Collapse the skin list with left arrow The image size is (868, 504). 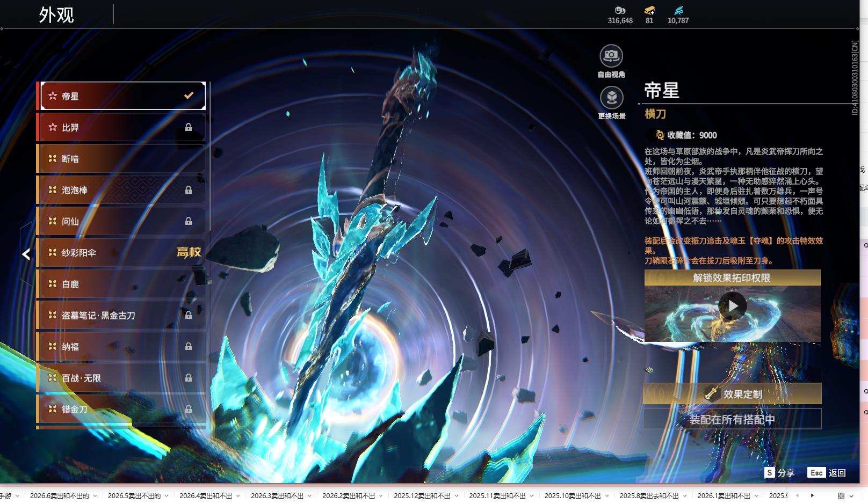coord(26,254)
